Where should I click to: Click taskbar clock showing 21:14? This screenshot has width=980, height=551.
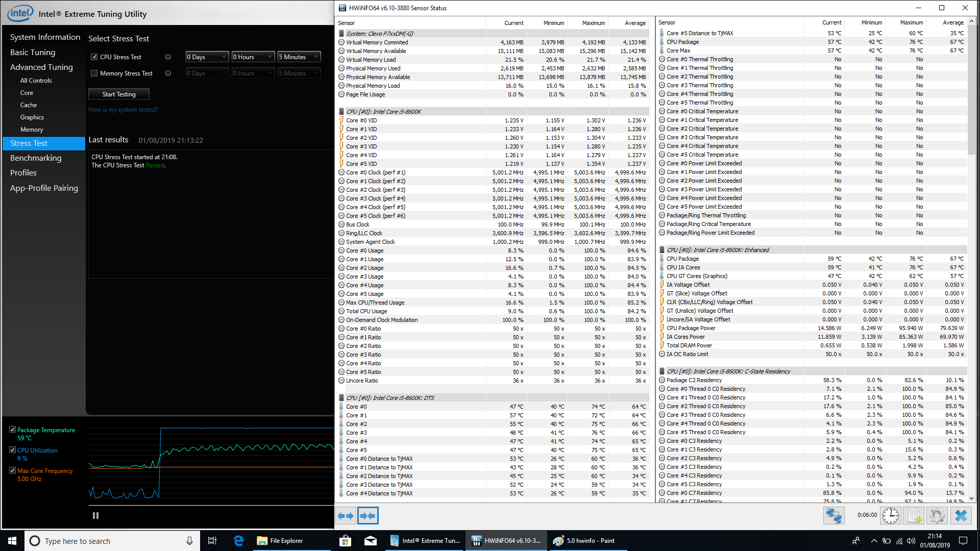[935, 541]
